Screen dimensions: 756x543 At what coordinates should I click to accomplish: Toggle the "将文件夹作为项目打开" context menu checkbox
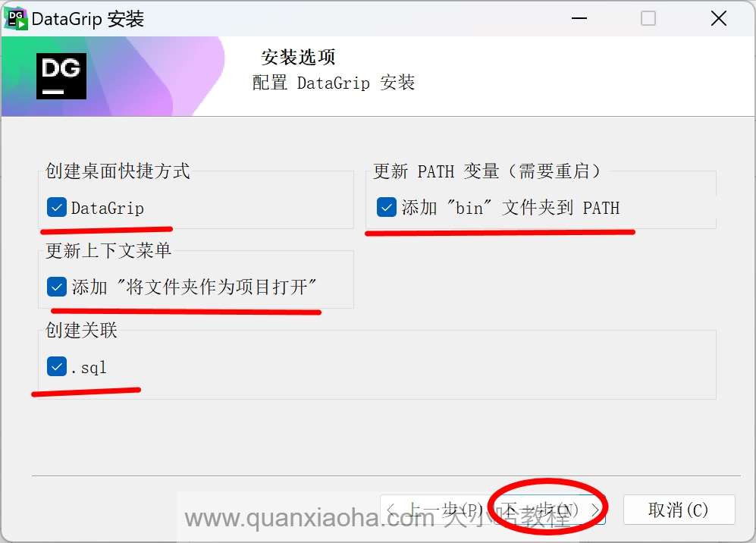click(57, 287)
